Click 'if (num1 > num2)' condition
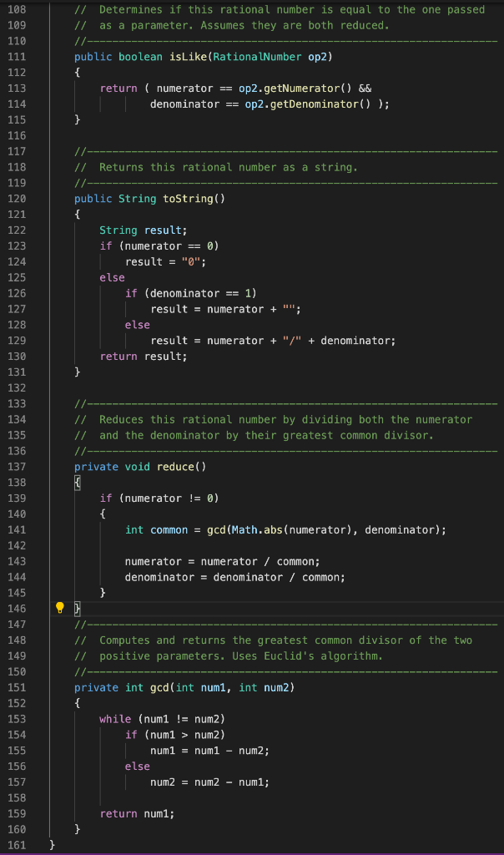 coord(175,735)
